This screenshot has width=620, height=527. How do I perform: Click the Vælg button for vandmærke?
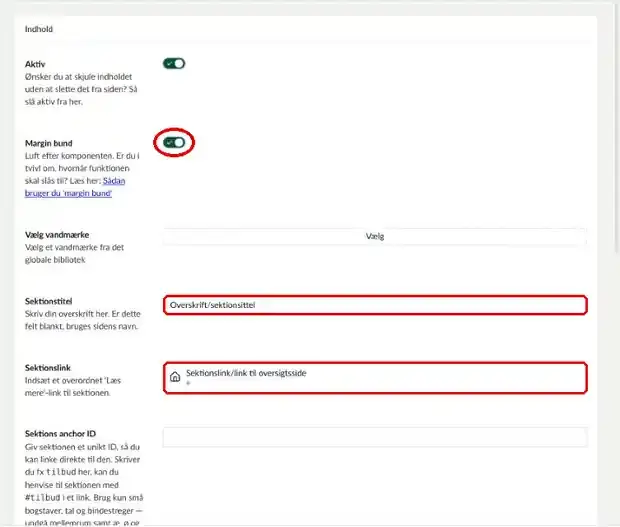click(x=375, y=236)
